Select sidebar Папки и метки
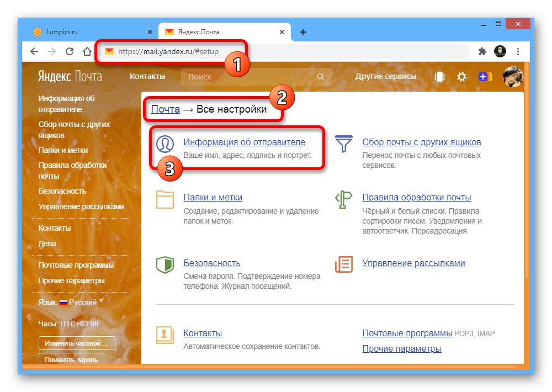552x392 pixels. tap(63, 150)
